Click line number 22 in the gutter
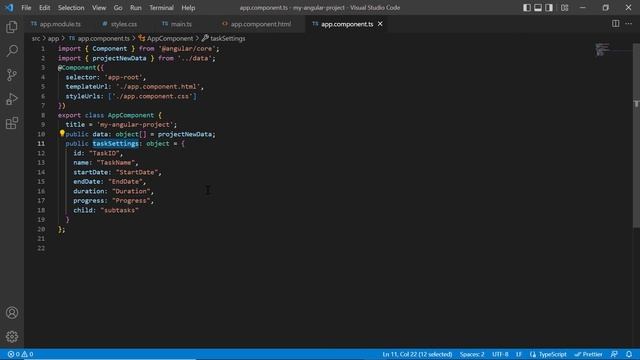Viewport: 640px width, 360px height. [41, 248]
